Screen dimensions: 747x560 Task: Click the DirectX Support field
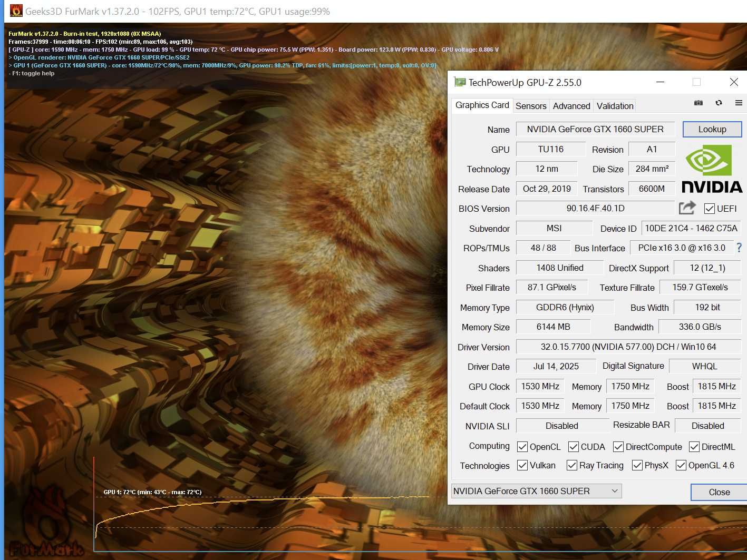click(707, 268)
